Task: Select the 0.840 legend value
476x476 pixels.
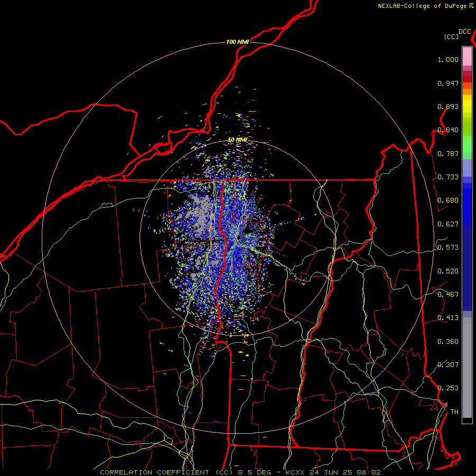Action: click(x=448, y=130)
